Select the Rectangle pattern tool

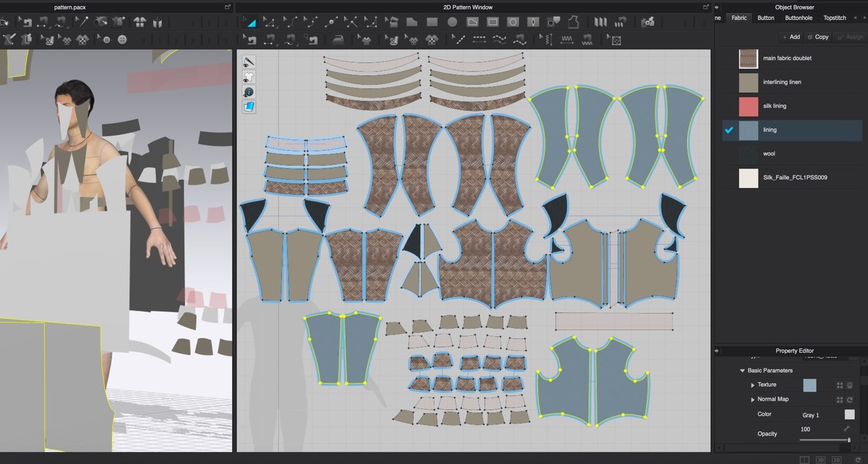pyautogui.click(x=431, y=22)
